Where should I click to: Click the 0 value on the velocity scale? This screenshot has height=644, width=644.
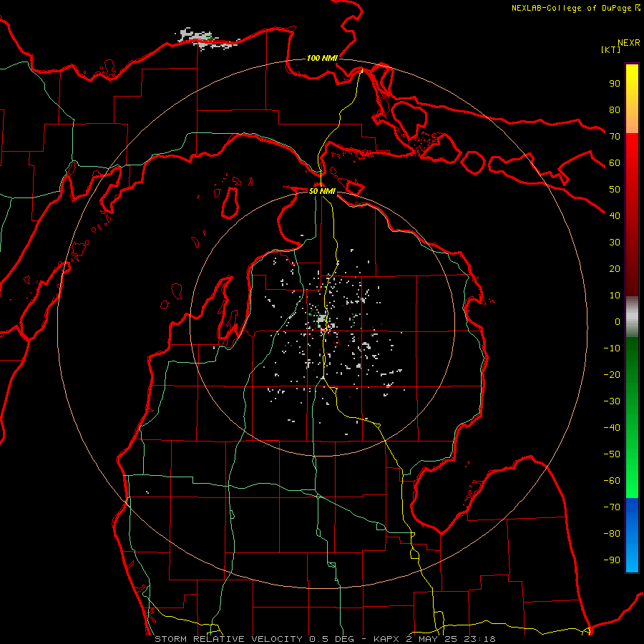click(618, 321)
